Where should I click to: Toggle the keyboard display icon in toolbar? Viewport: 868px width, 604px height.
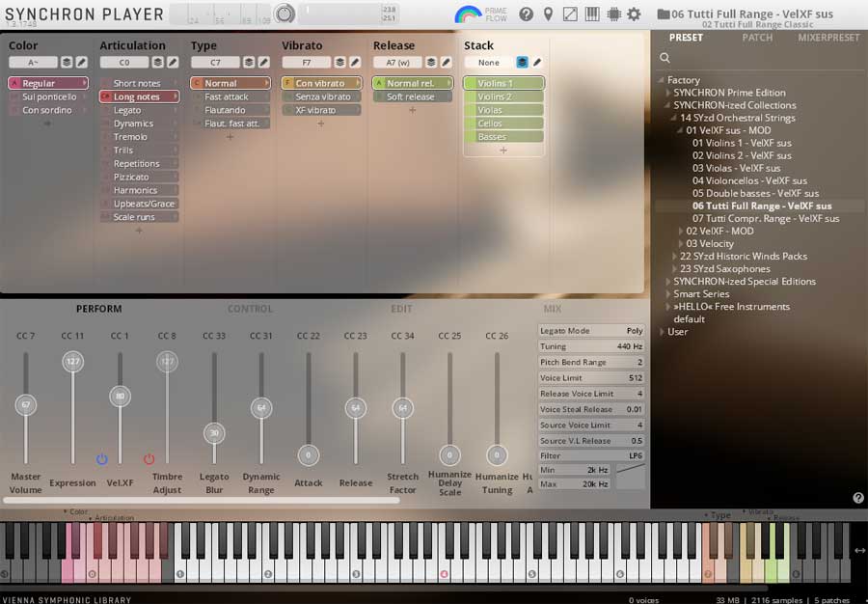[x=592, y=14]
